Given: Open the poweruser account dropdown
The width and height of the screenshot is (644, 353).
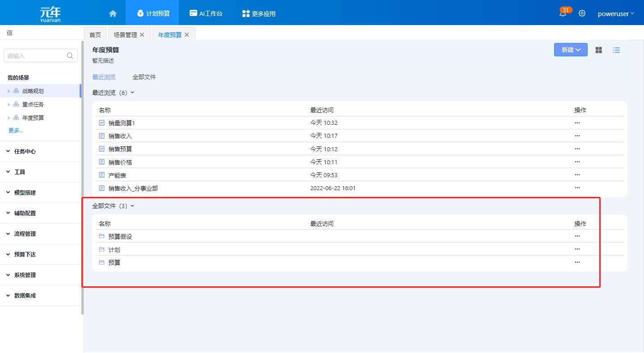Looking at the screenshot, I should 615,14.
